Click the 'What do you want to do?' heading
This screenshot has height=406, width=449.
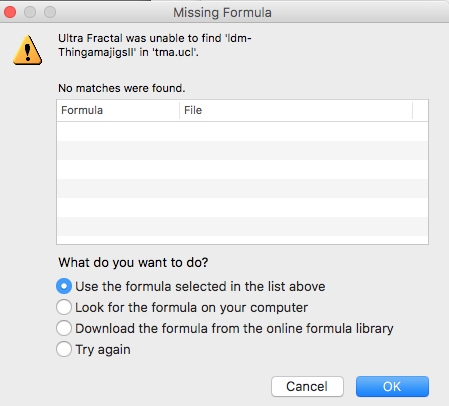133,263
